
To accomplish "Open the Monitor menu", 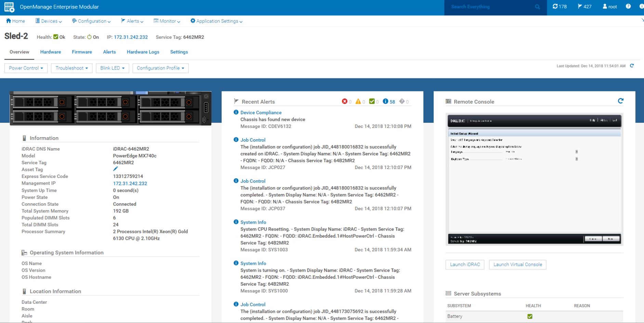I will point(167,21).
